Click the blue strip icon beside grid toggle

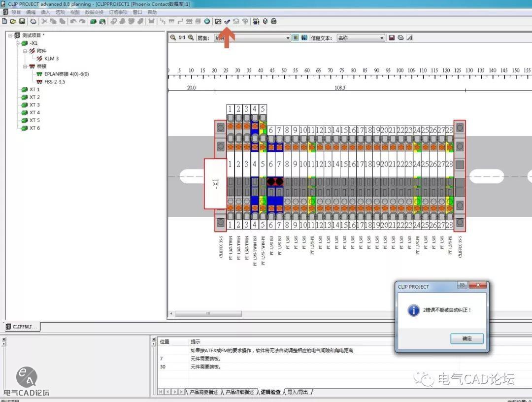point(304,37)
